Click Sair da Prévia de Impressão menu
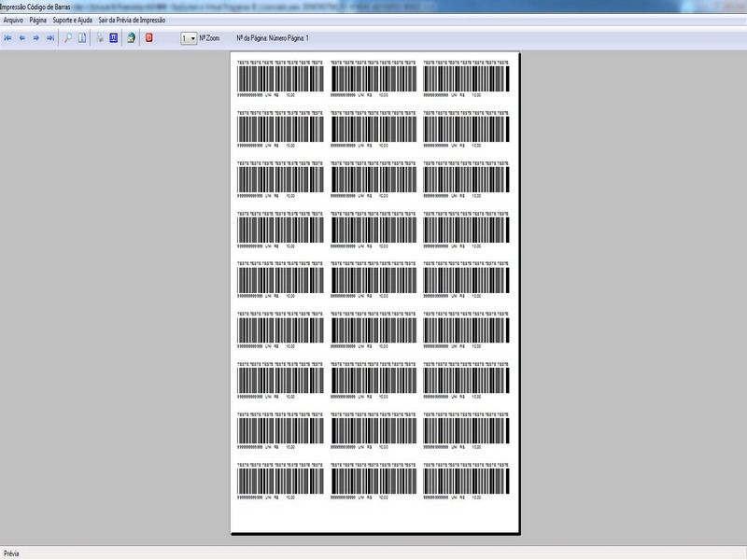747x560 pixels. (132, 20)
